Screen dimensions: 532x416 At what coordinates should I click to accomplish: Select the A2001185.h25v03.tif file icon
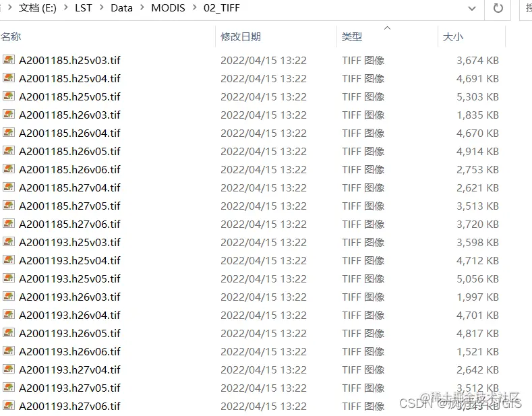tap(9, 60)
